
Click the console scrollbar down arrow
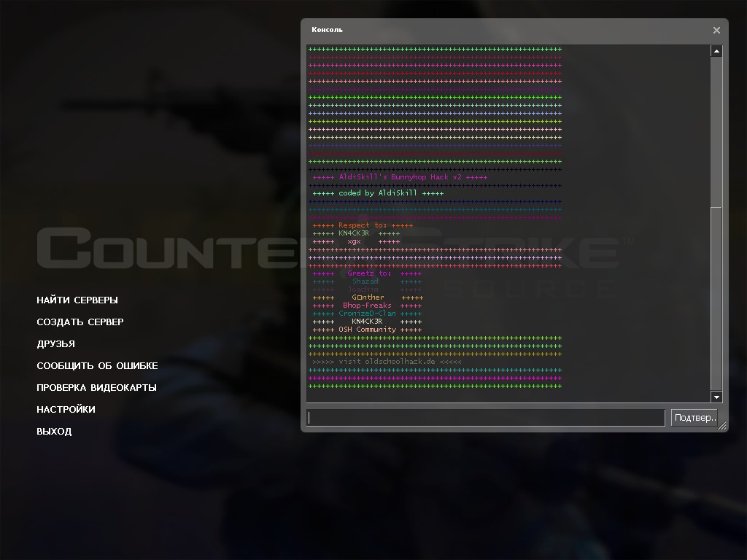click(716, 397)
